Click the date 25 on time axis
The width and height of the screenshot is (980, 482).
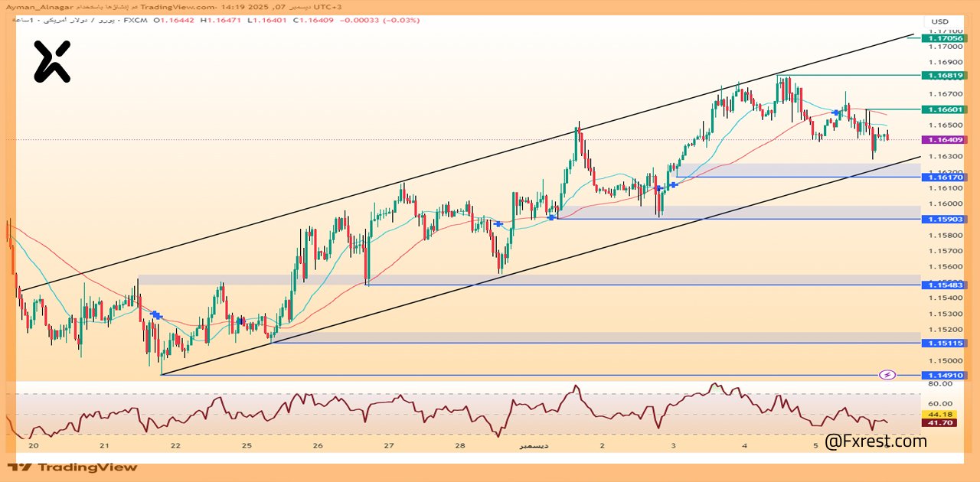click(x=247, y=445)
